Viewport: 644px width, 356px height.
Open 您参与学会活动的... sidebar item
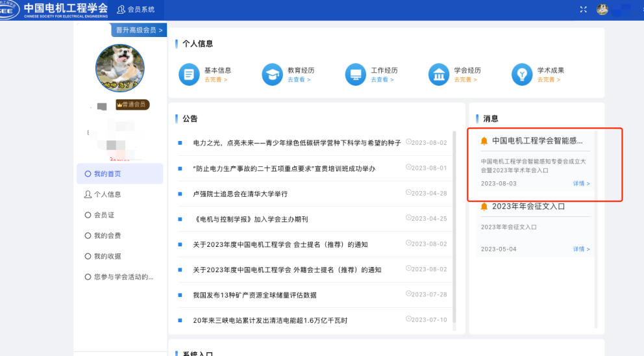[120, 277]
